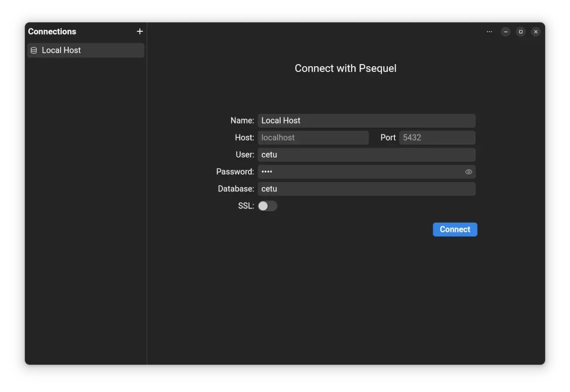Minimize the Psequel window

coord(506,31)
